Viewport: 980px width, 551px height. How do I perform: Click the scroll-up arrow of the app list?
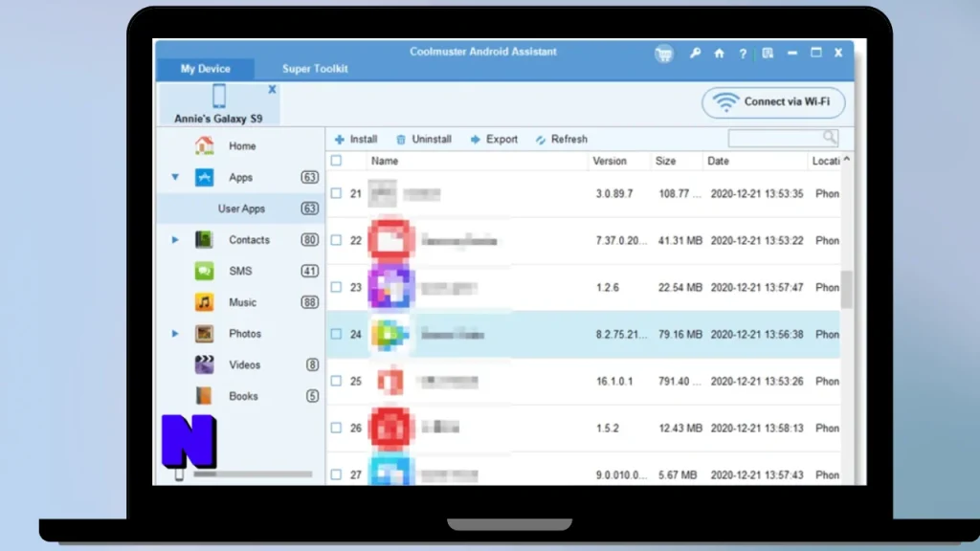tap(847, 160)
